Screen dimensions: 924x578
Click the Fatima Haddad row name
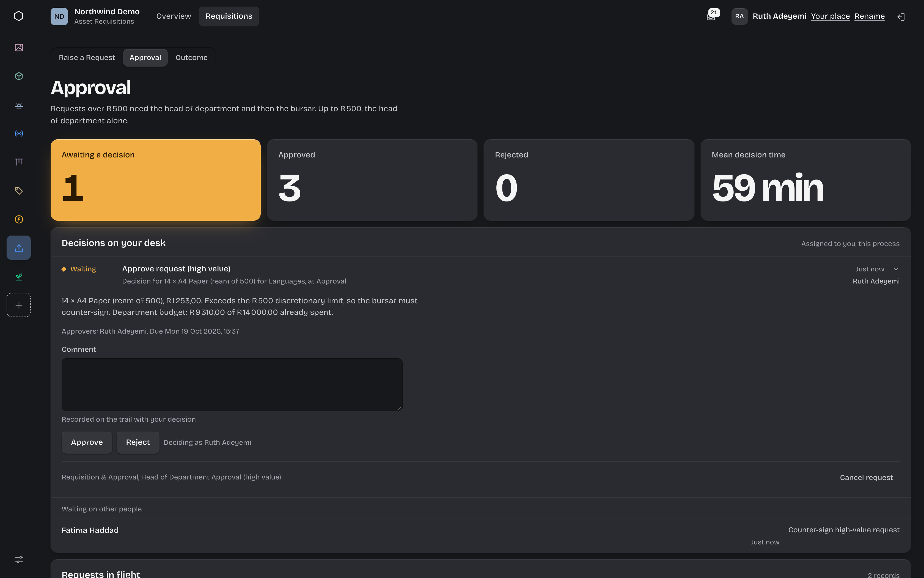(x=90, y=530)
